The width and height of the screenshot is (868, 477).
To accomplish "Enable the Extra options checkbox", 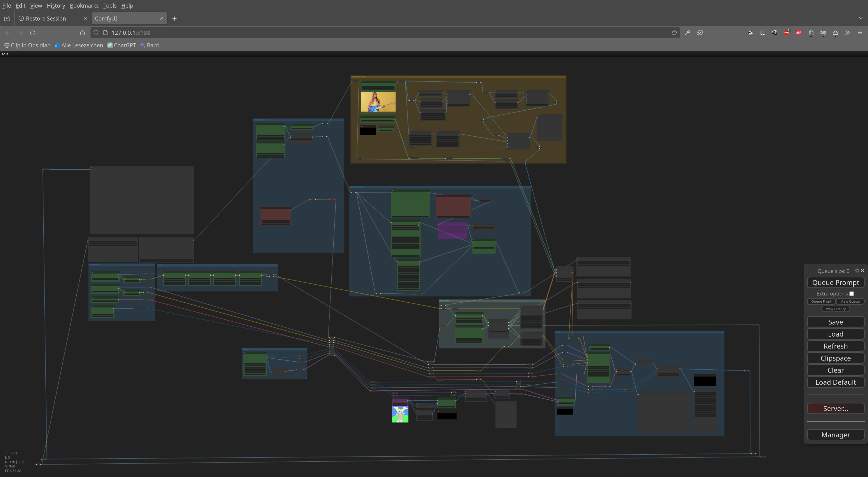I will pyautogui.click(x=851, y=294).
